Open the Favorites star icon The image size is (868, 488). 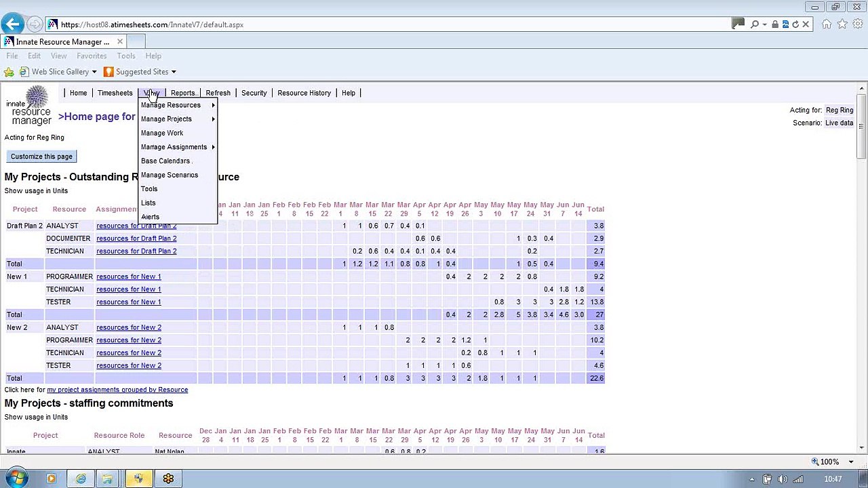(842, 24)
